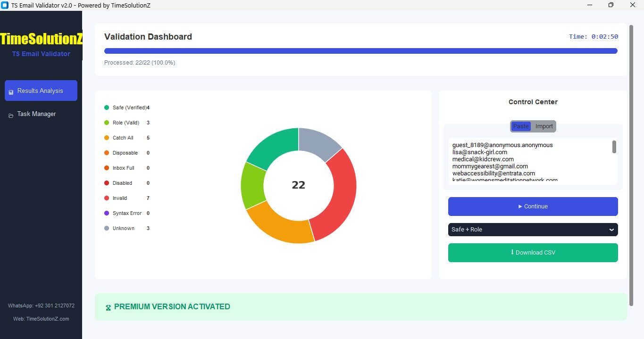Select the chart icon beside Results Analysis
This screenshot has width=644, height=339.
coord(10,91)
